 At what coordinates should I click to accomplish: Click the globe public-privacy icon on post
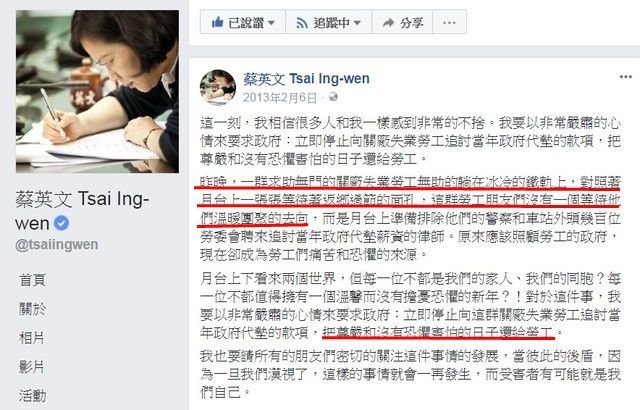(333, 97)
